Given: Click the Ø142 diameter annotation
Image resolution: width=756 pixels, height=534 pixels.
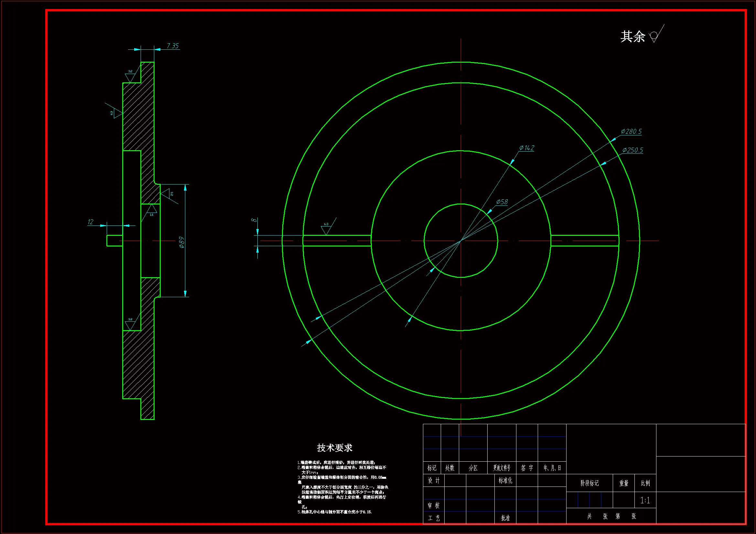Looking at the screenshot, I should point(526,148).
